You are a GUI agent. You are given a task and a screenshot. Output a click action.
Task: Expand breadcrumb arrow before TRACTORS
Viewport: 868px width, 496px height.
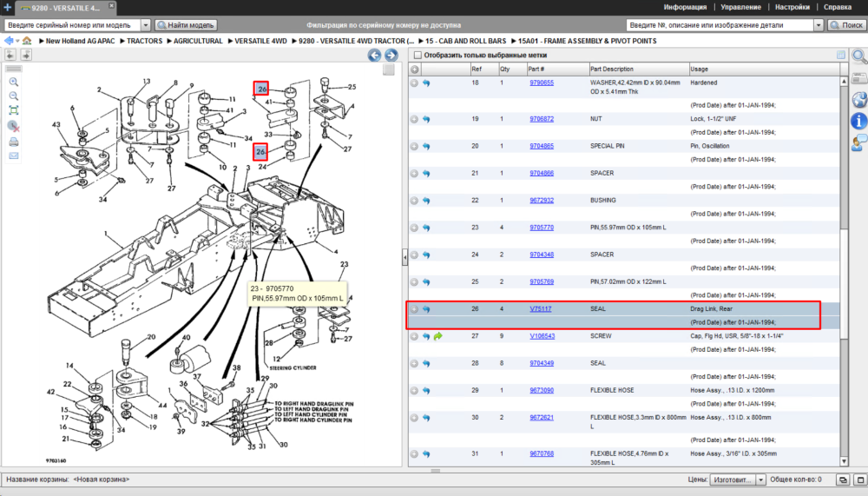tap(123, 41)
